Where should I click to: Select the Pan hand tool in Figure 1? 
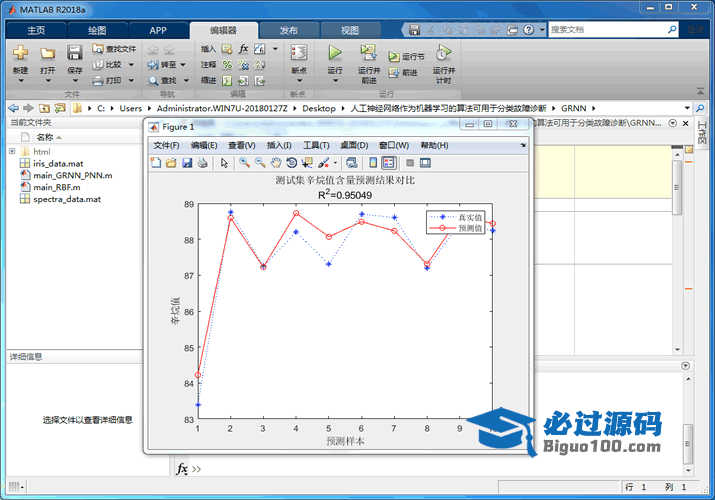(x=275, y=163)
